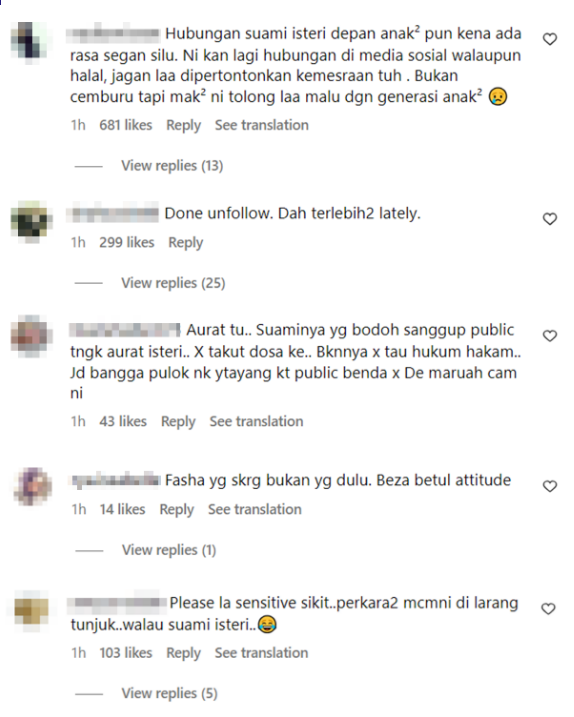Reply to the comment with 103 likes
The width and height of the screenshot is (574, 717).
pos(183,653)
